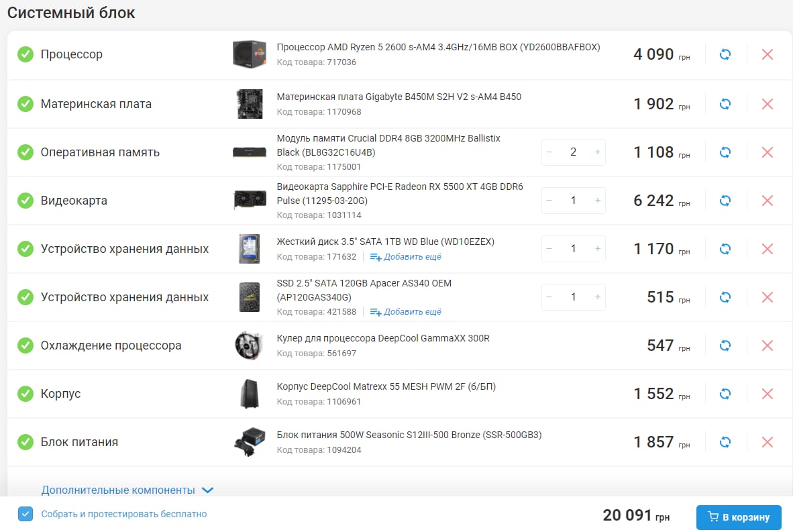Click the Оперативная память category green checkmark

(25, 152)
